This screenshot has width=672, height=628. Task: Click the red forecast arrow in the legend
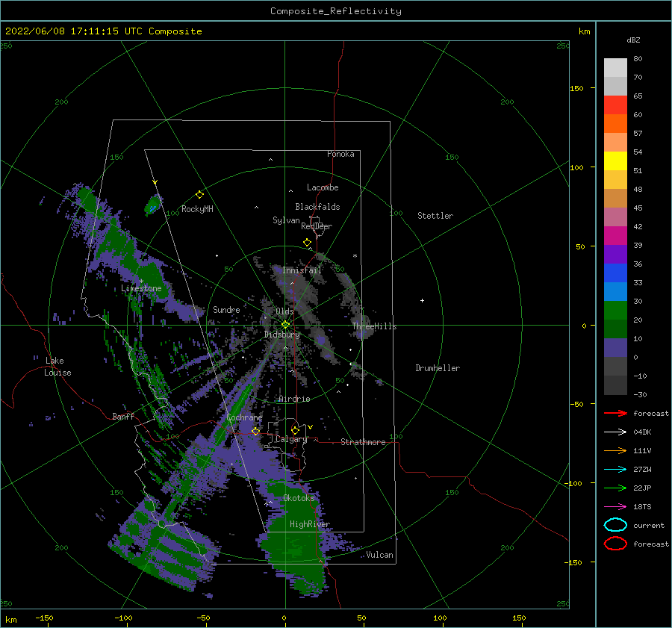coord(615,413)
